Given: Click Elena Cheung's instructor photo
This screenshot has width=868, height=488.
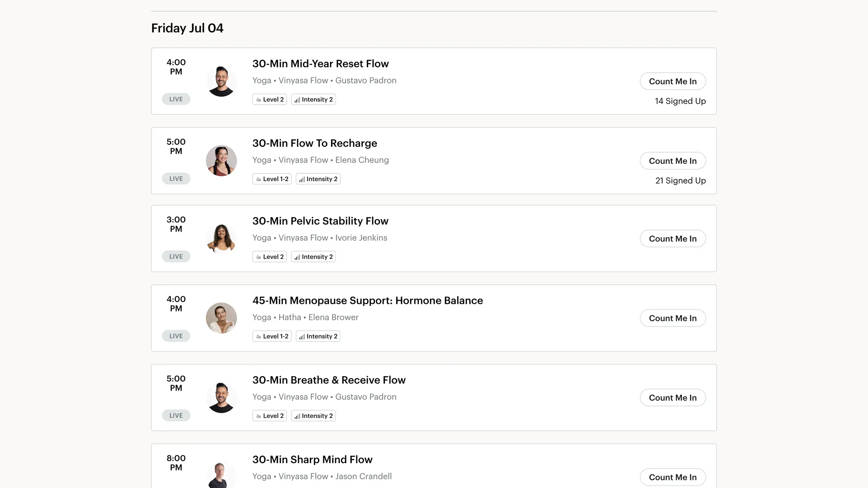Looking at the screenshot, I should 221,161.
